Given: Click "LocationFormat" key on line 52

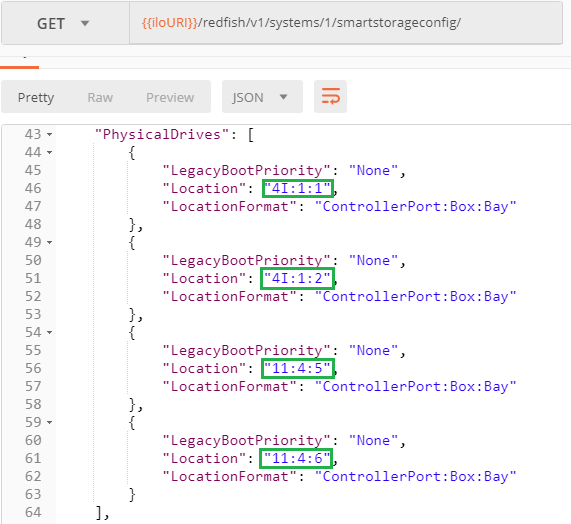Looking at the screenshot, I should click(x=230, y=297).
